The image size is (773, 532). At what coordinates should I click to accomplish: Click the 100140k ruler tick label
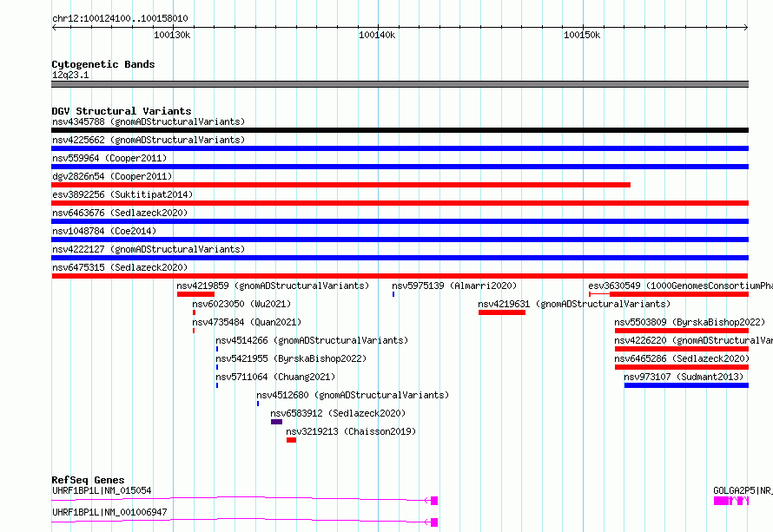point(377,35)
